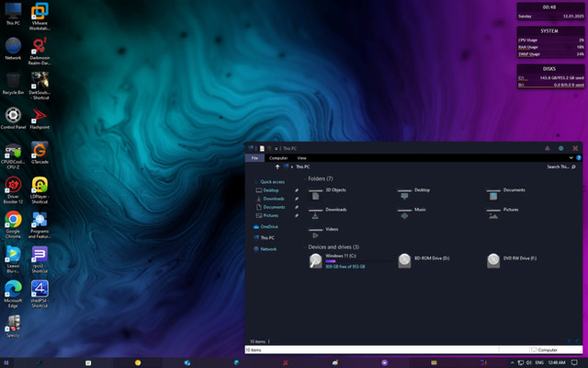This screenshot has width=588, height=368.
Task: Select the Recycle Bin on desktop
Action: click(x=13, y=83)
